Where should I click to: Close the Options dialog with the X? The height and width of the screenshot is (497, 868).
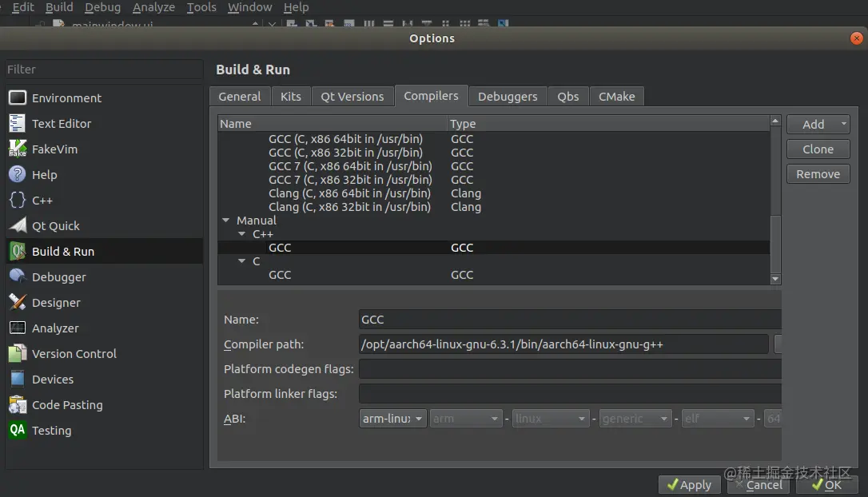coord(856,38)
